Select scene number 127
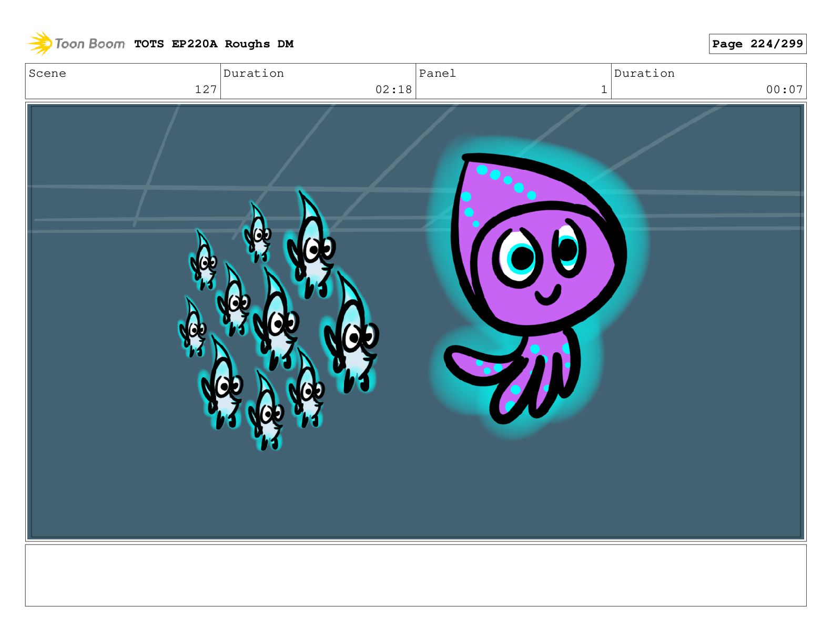The width and height of the screenshot is (832, 644). point(206,89)
